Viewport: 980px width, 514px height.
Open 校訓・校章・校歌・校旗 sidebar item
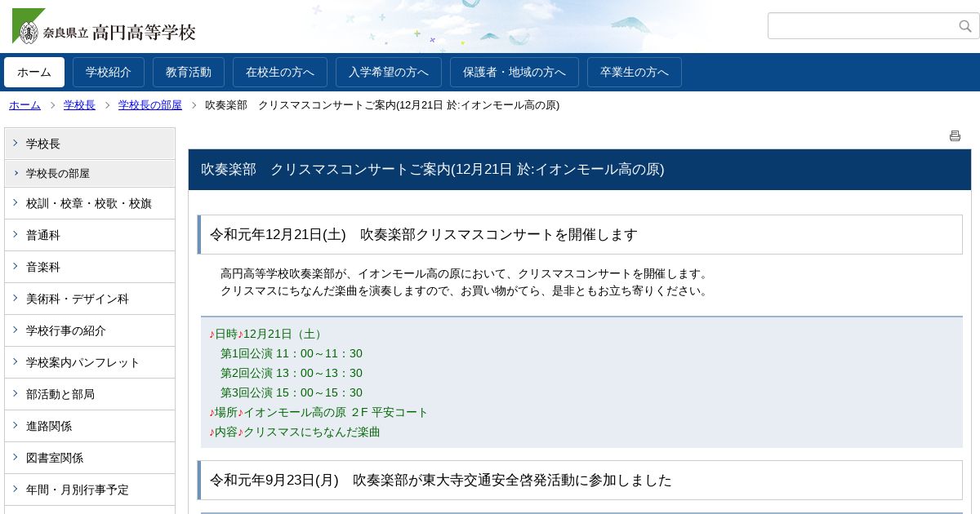click(x=90, y=203)
